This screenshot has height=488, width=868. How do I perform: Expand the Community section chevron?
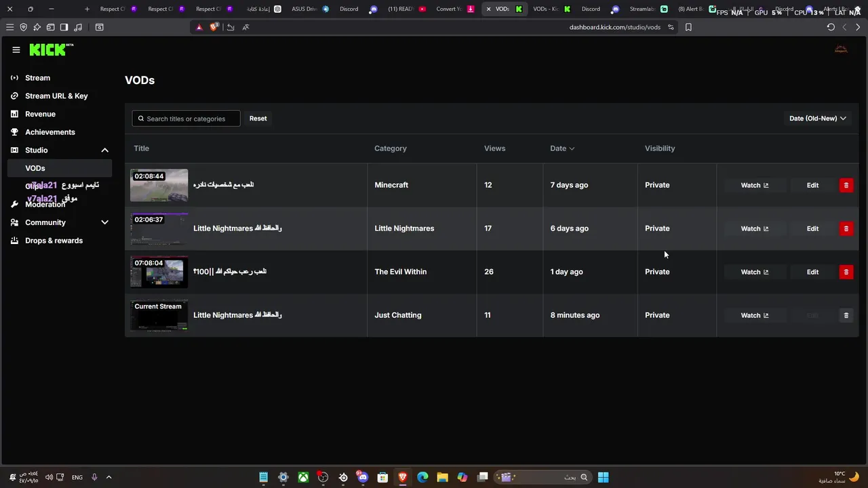[104, 222]
